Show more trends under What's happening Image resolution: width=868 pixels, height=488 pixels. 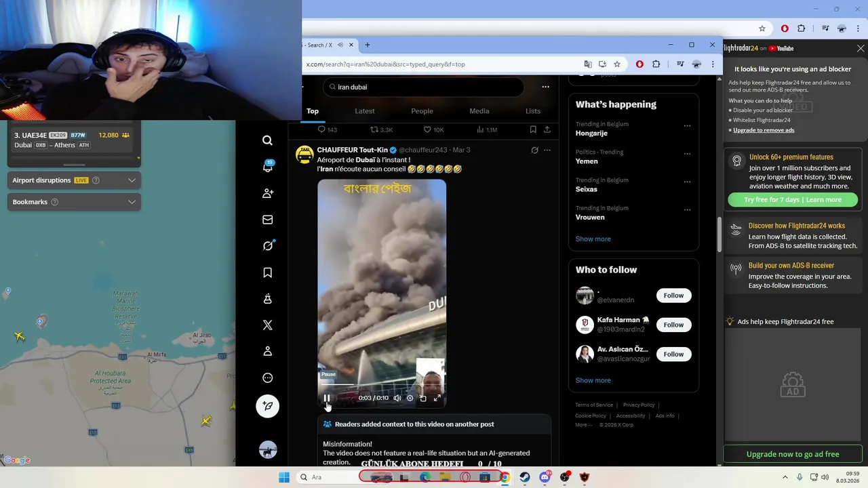[593, 239]
